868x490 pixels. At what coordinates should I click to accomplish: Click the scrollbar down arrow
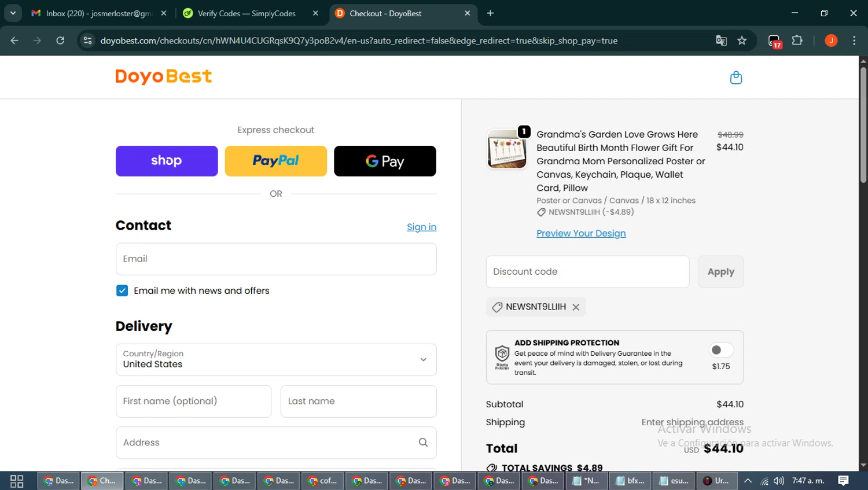click(863, 465)
